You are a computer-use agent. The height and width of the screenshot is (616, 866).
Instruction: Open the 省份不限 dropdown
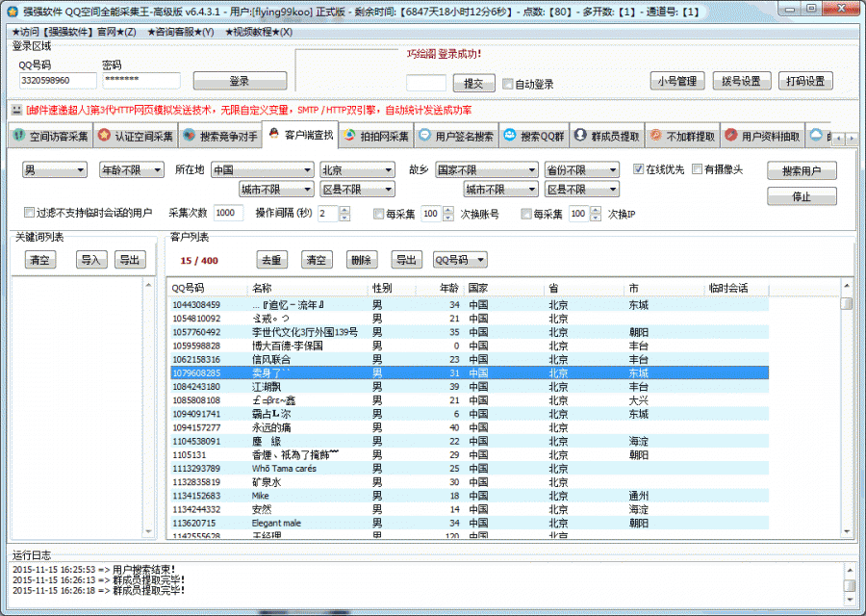tap(581, 169)
